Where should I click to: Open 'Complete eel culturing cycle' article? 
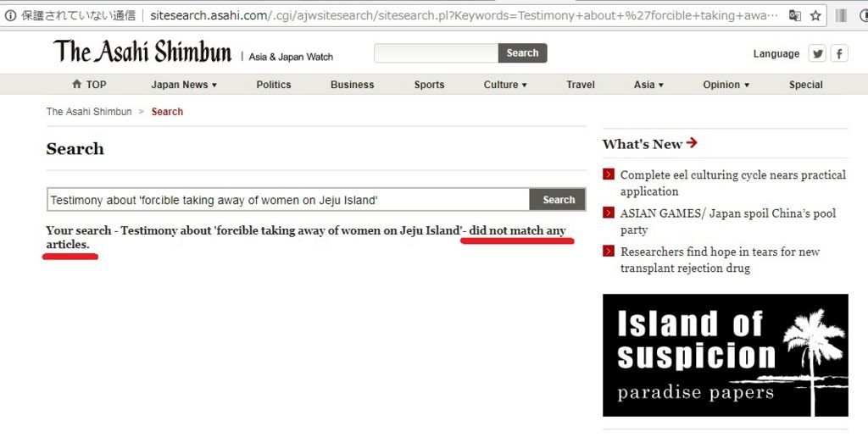tap(733, 183)
